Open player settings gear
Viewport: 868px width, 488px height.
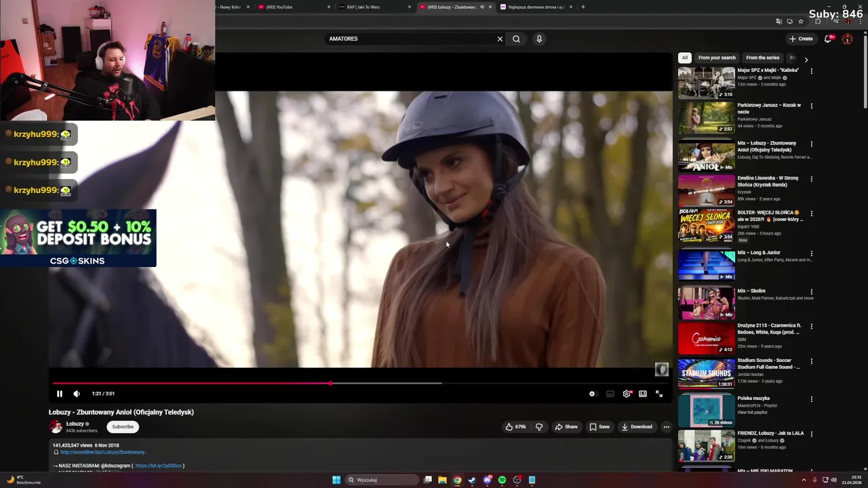point(627,394)
